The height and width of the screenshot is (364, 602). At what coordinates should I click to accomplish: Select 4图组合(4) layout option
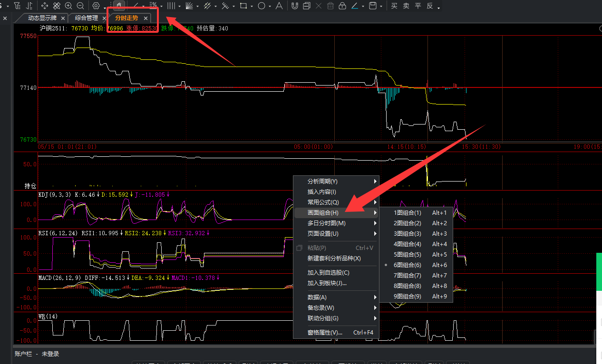[416, 244]
